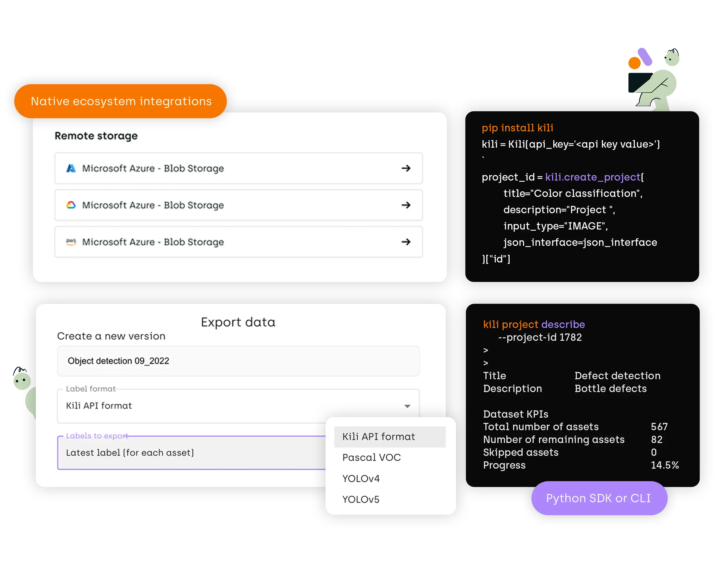The image size is (728, 563).
Task: Click the Microsoft Azure icon in Remote storage
Action: (71, 168)
